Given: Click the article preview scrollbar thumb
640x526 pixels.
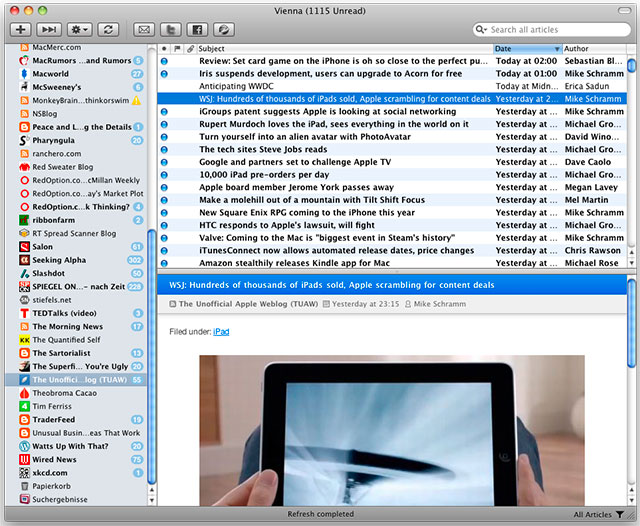Looking at the screenshot, I should (631, 322).
